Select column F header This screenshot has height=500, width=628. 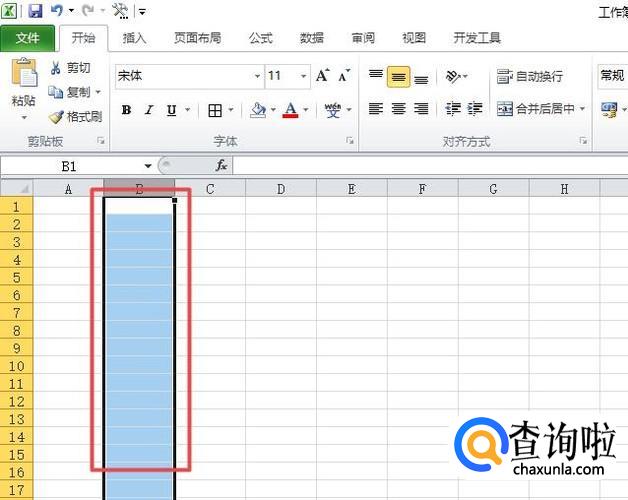tap(423, 188)
